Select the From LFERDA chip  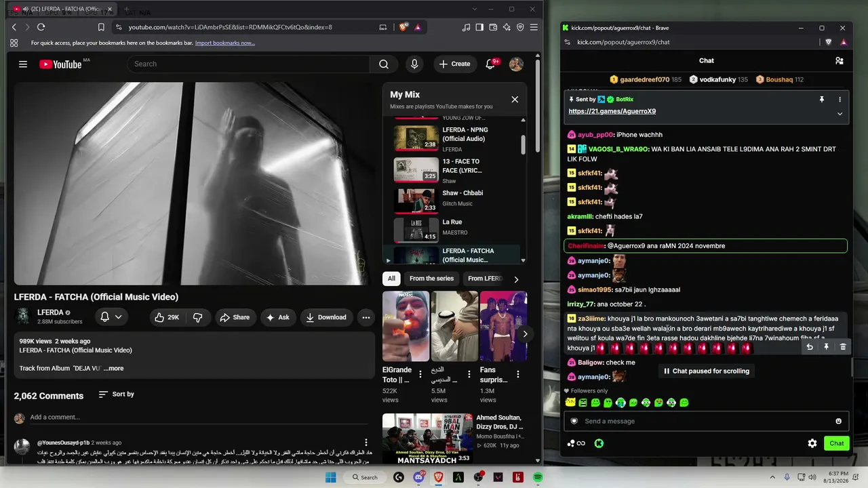(x=486, y=279)
